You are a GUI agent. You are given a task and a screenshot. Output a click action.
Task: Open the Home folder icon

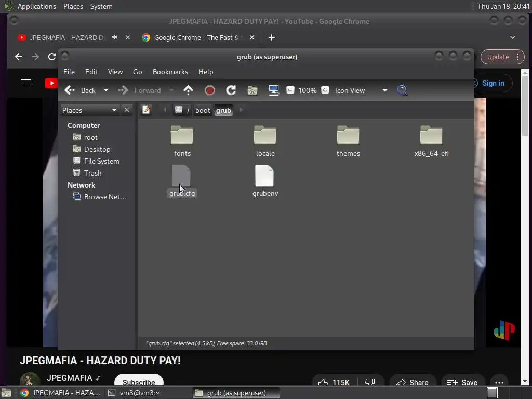click(252, 90)
